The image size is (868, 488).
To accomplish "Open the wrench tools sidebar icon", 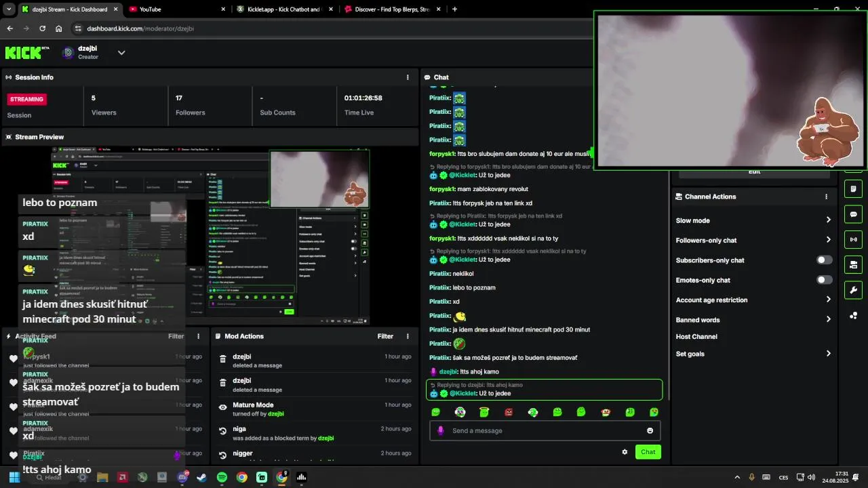I will pyautogui.click(x=853, y=290).
